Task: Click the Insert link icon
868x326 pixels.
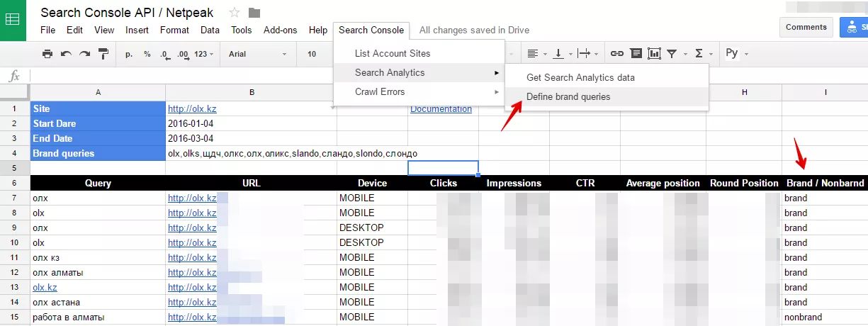Action: tap(617, 54)
